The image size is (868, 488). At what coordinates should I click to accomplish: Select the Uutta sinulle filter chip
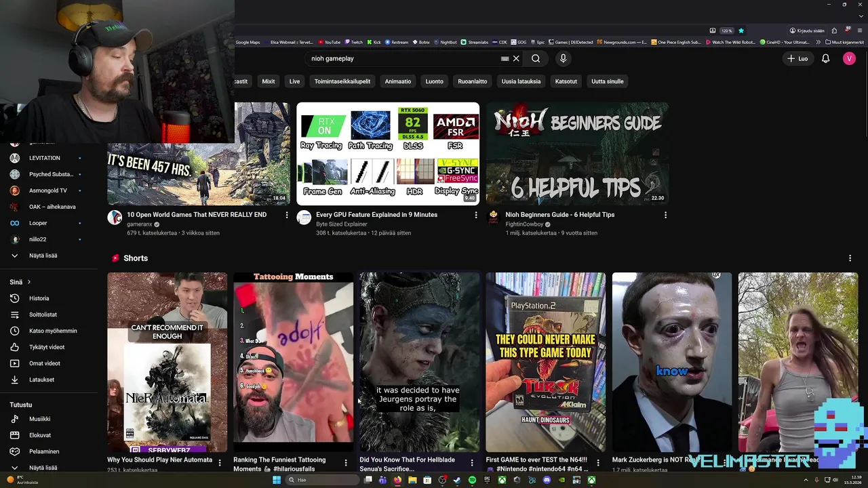[x=608, y=81]
